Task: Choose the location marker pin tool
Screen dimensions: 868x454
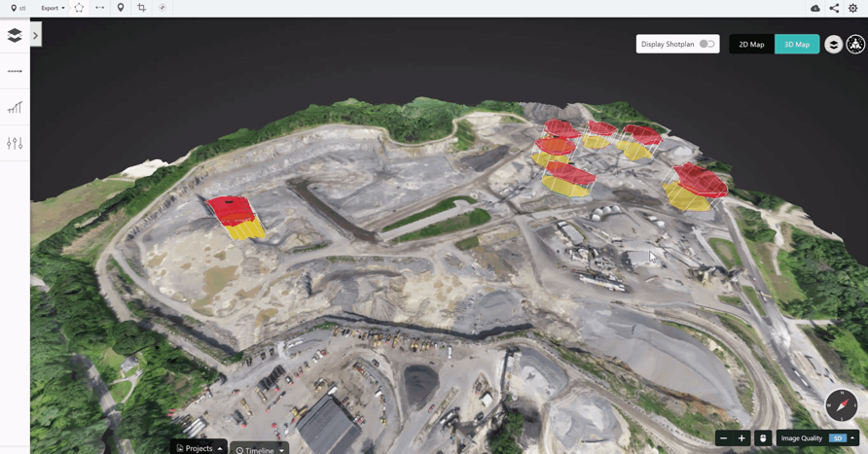Action: point(121,8)
